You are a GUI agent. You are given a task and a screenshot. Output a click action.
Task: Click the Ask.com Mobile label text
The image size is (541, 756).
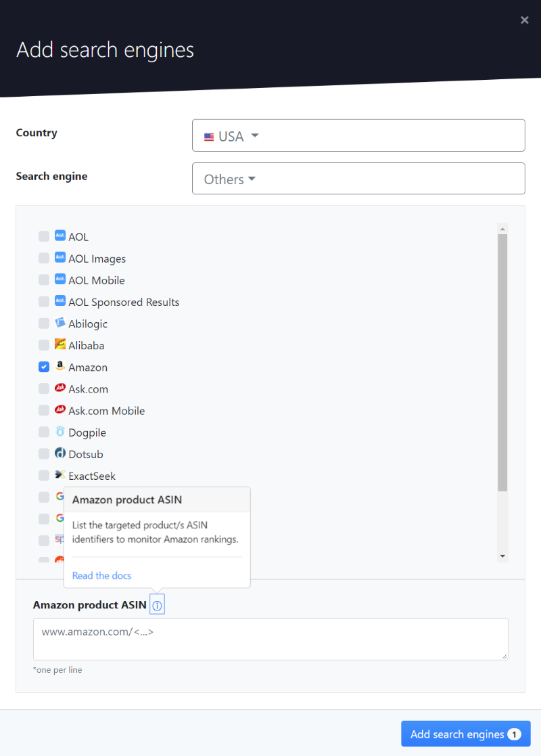coord(106,411)
